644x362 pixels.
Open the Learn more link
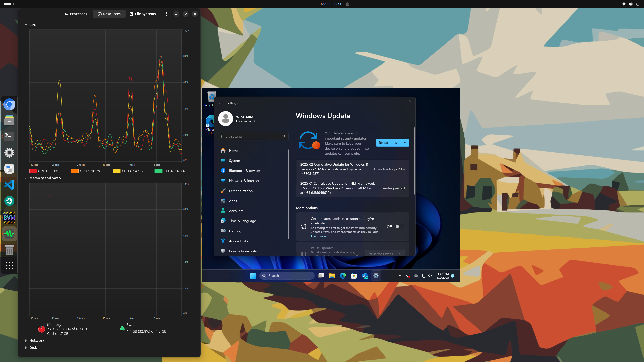point(319,236)
